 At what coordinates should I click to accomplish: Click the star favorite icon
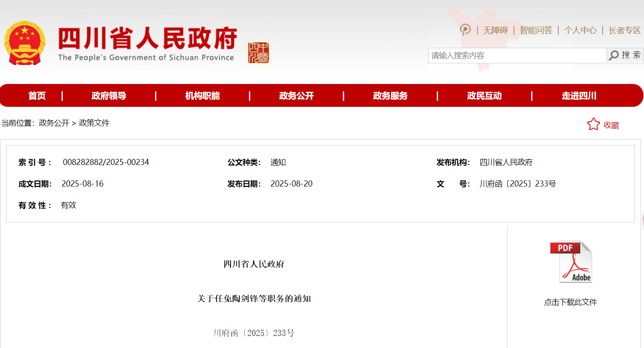593,124
